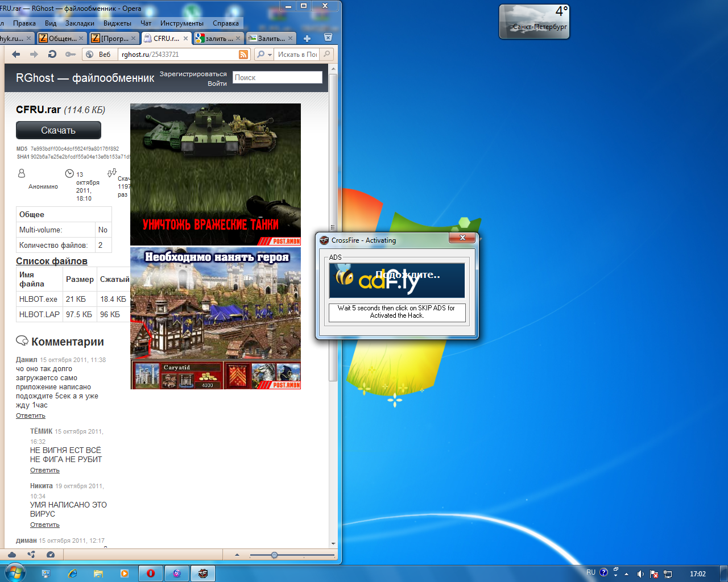Open the Чат menu
The image size is (728, 582).
click(x=146, y=23)
